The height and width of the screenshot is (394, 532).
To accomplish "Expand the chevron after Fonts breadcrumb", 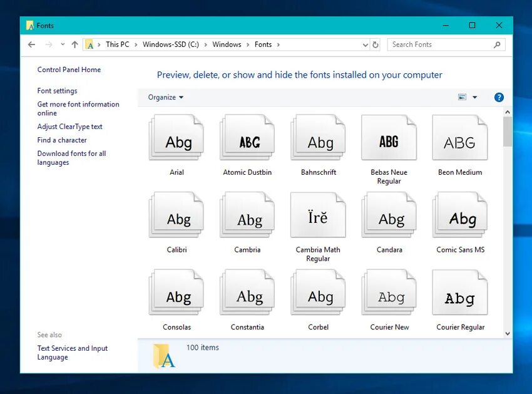I will point(279,44).
